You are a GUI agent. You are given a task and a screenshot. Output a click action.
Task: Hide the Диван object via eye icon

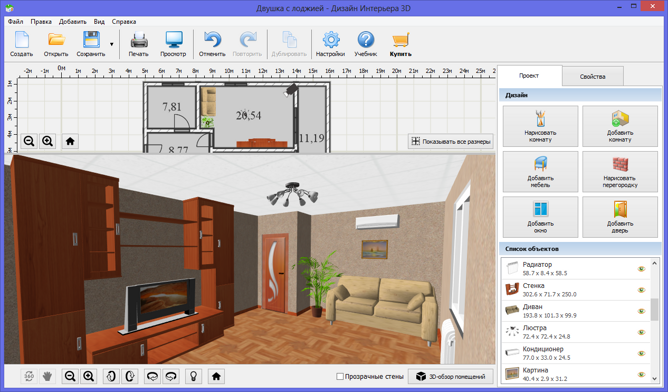(x=641, y=311)
